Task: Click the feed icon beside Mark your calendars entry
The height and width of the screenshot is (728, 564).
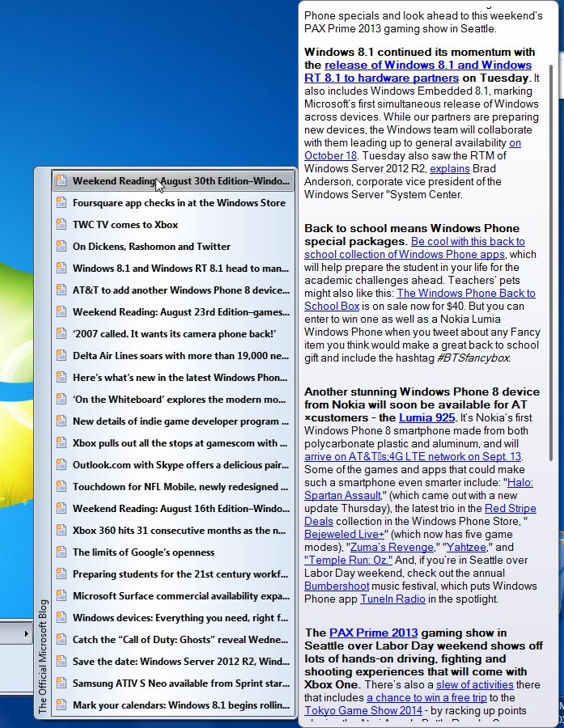Action: [61, 705]
